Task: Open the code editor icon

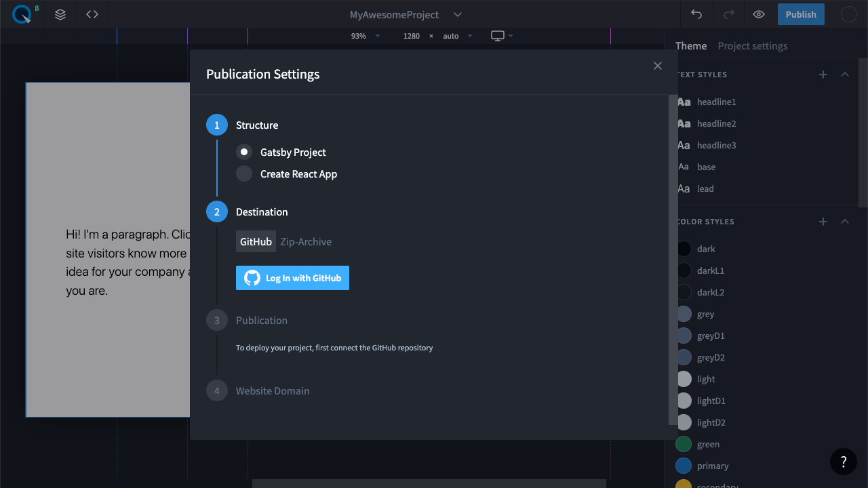Action: [92, 14]
